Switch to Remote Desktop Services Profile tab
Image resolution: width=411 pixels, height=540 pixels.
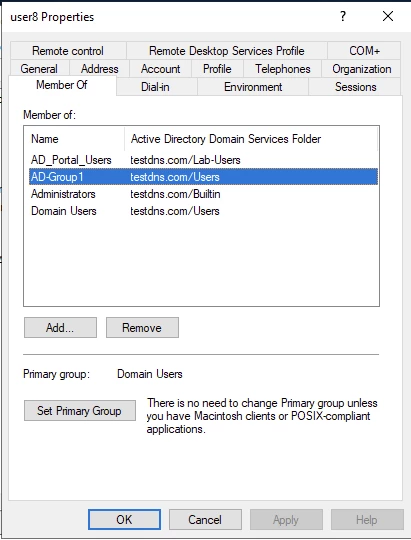pyautogui.click(x=226, y=51)
